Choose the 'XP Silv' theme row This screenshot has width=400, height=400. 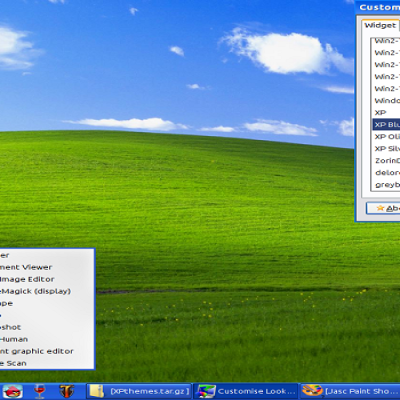click(x=386, y=149)
